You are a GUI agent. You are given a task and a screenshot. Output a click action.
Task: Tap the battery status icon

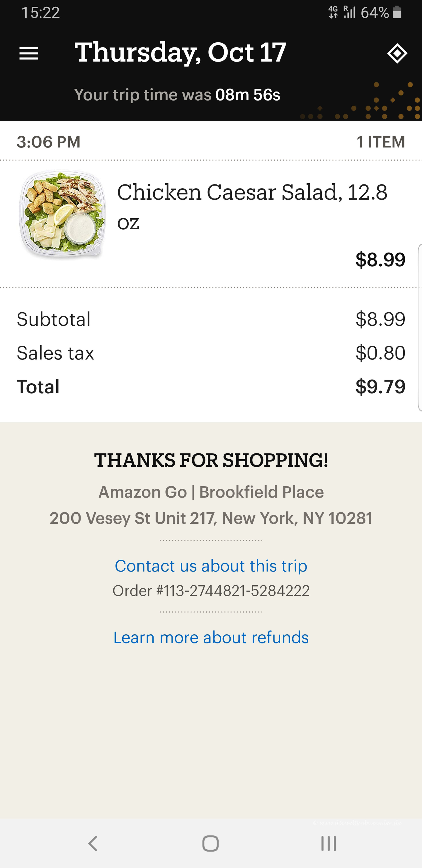click(397, 12)
